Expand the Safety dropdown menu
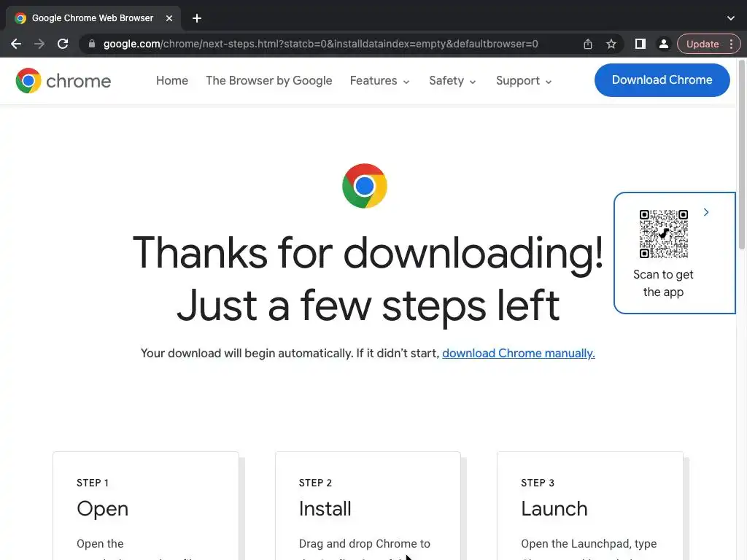Viewport: 747px width, 560px height. pyautogui.click(x=452, y=80)
